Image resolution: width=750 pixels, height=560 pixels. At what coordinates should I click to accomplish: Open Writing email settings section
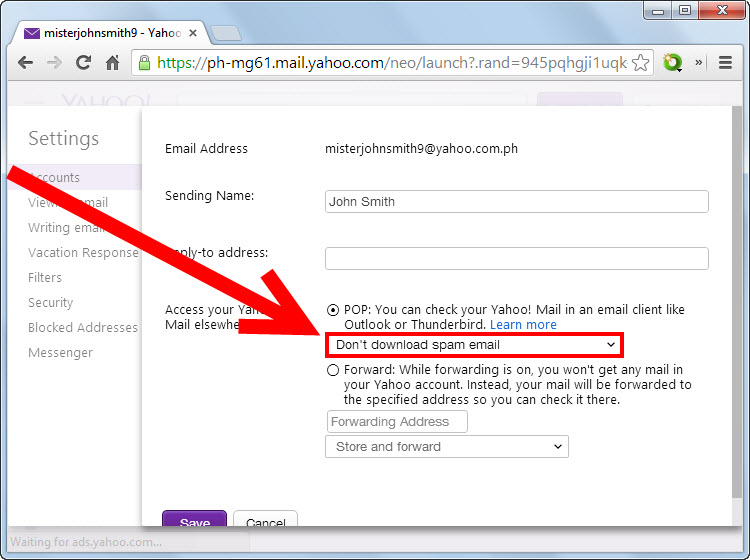point(66,227)
